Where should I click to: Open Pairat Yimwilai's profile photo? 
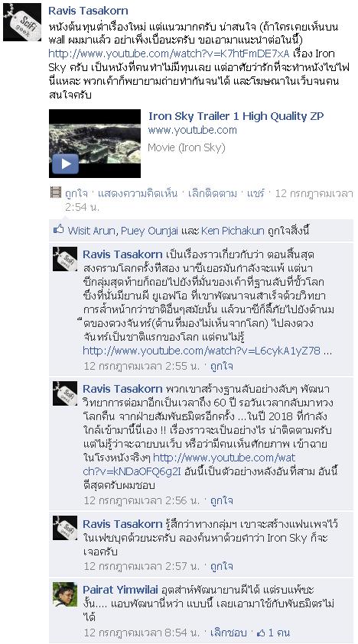click(x=65, y=594)
